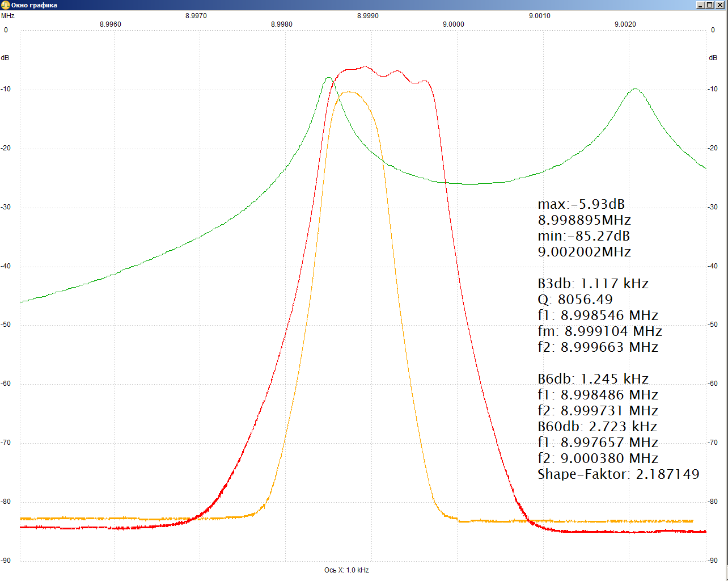The height and width of the screenshot is (581, 728).
Task: Click the orange curve's peak
Action: pyautogui.click(x=348, y=91)
